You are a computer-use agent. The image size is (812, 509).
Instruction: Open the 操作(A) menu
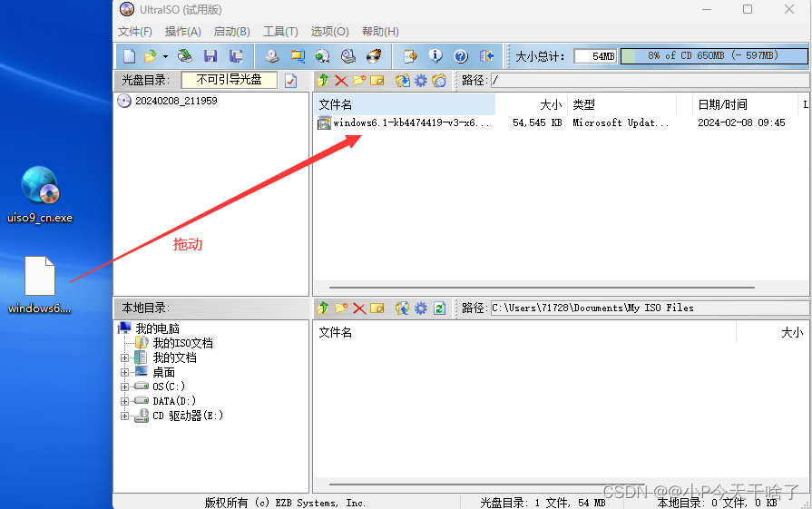[182, 32]
